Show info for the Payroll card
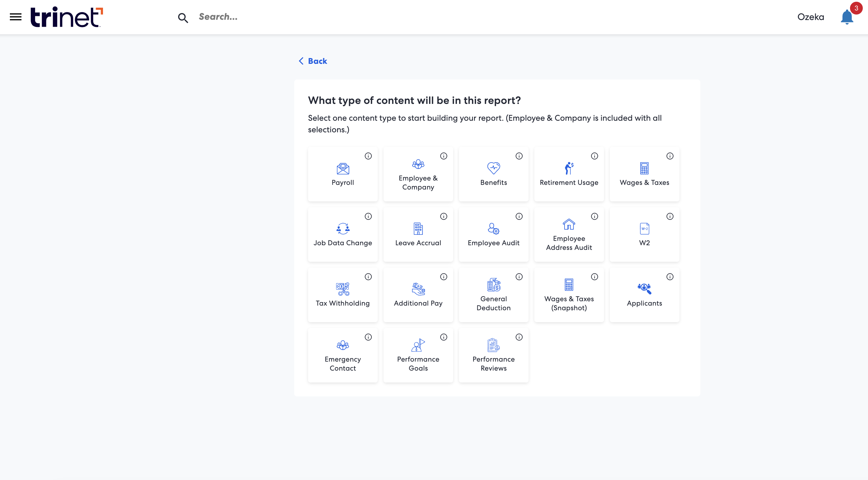Image resolution: width=868 pixels, height=480 pixels. (x=368, y=156)
